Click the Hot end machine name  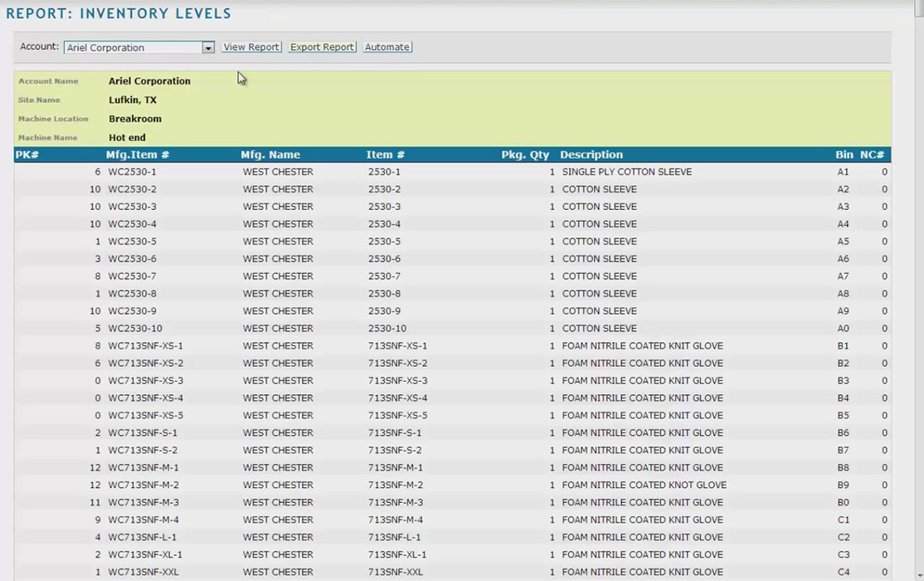tap(127, 138)
